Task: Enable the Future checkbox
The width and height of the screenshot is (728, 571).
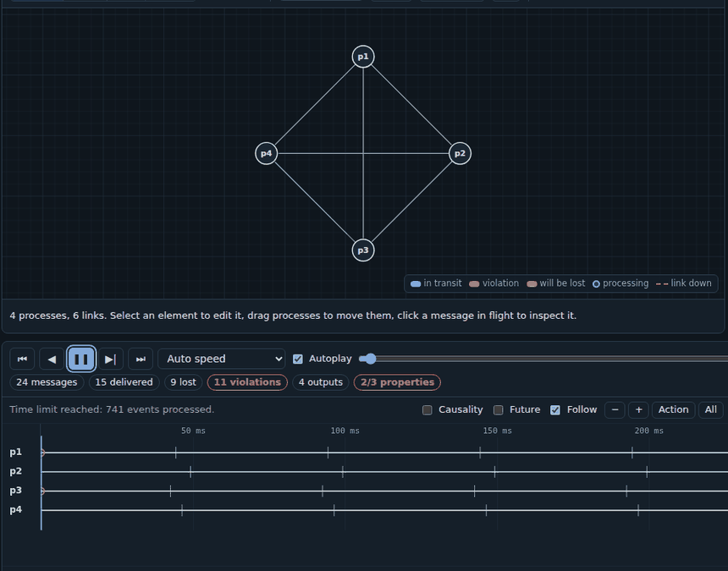Action: [499, 410]
